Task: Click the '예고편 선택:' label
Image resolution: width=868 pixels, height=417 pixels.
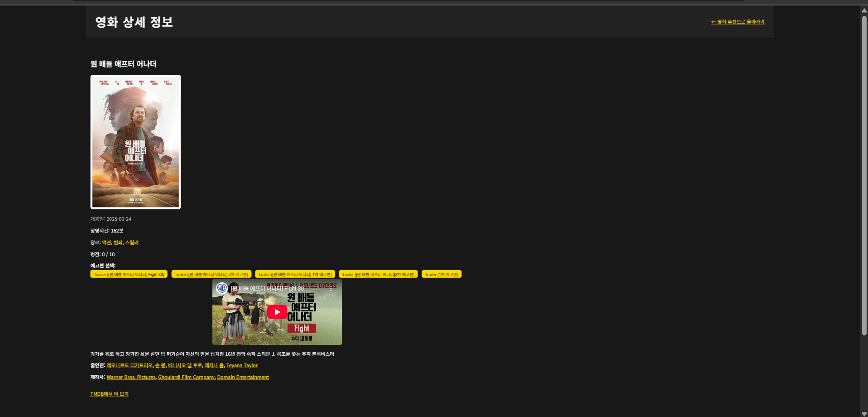Action: (103, 266)
